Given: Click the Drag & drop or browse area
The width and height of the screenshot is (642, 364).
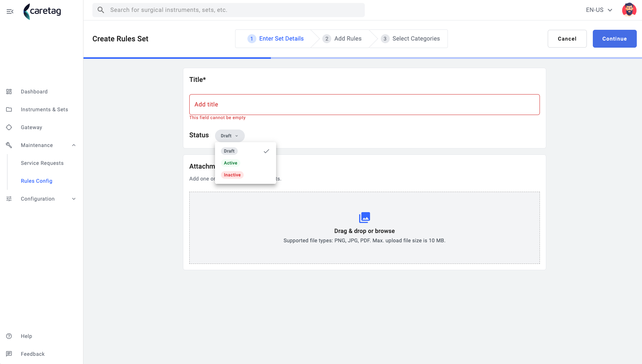Looking at the screenshot, I should coord(364,228).
